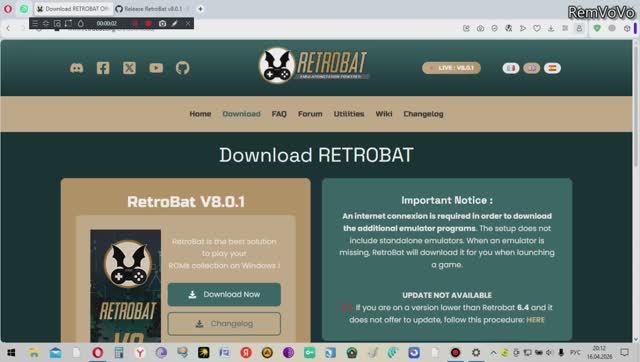The width and height of the screenshot is (640, 362).
Task: Open the RetroBat Discord icon link
Action: click(x=77, y=68)
